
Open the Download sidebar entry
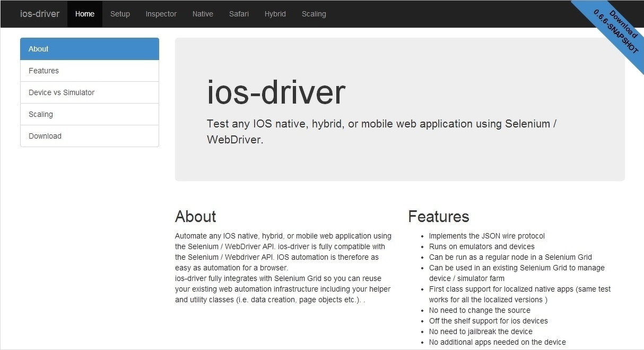pyautogui.click(x=45, y=136)
